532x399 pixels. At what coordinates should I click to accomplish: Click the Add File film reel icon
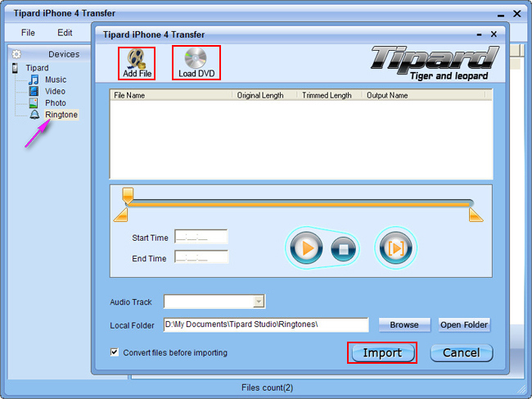point(137,58)
